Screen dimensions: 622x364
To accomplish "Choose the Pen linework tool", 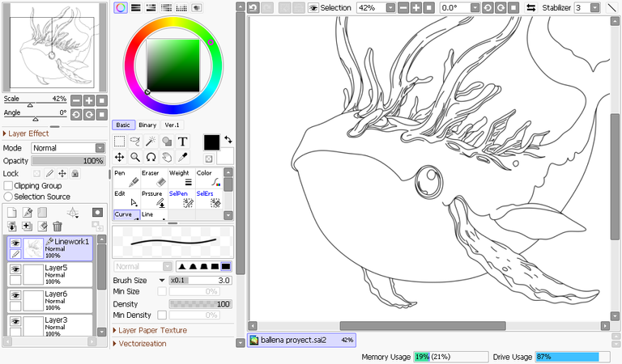I will coord(126,178).
